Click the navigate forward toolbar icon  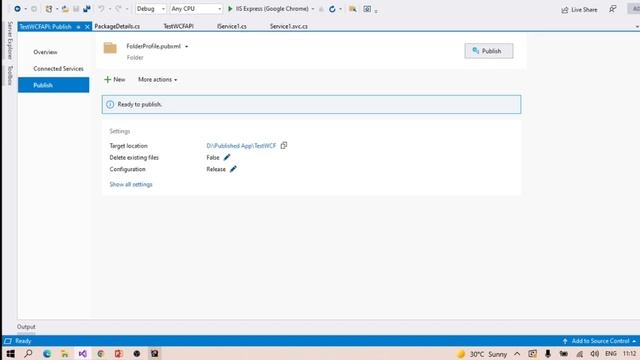point(34,9)
